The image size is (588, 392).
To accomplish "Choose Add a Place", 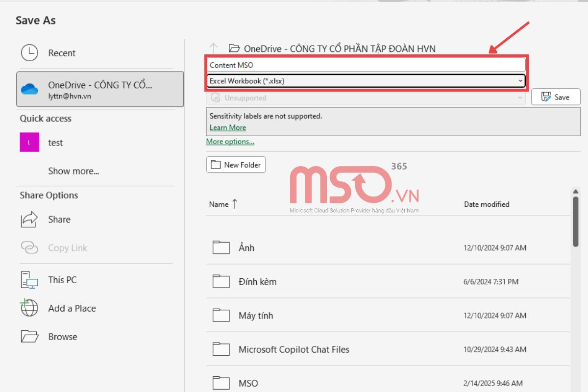I will coord(72,308).
